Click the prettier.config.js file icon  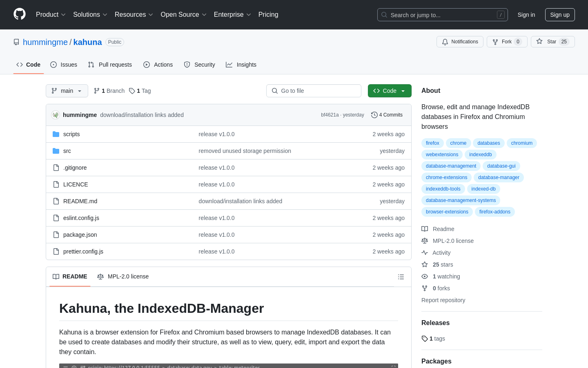pos(56,251)
